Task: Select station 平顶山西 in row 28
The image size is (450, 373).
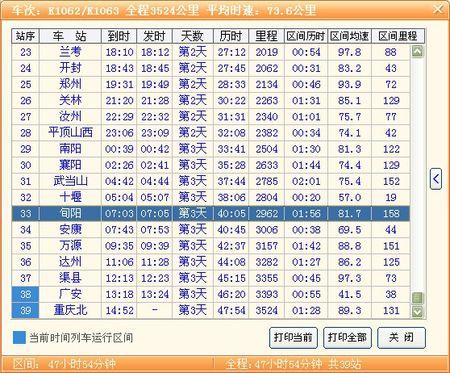Action: 70,133
